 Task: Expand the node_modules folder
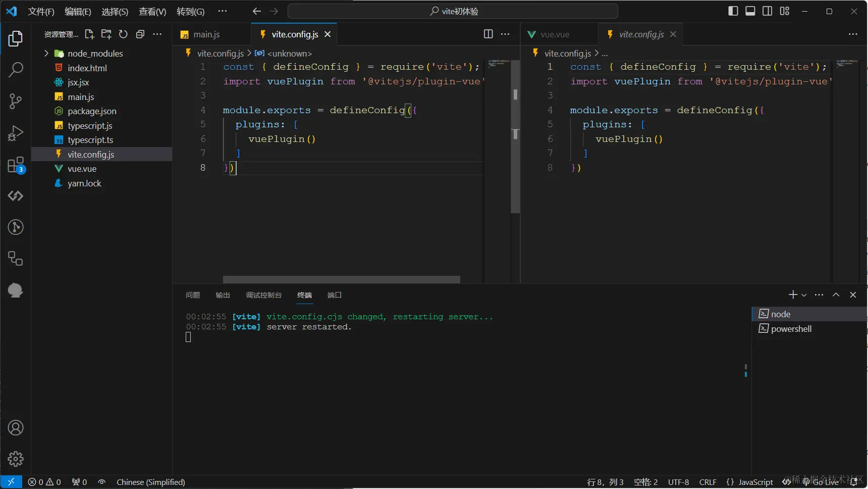click(46, 54)
